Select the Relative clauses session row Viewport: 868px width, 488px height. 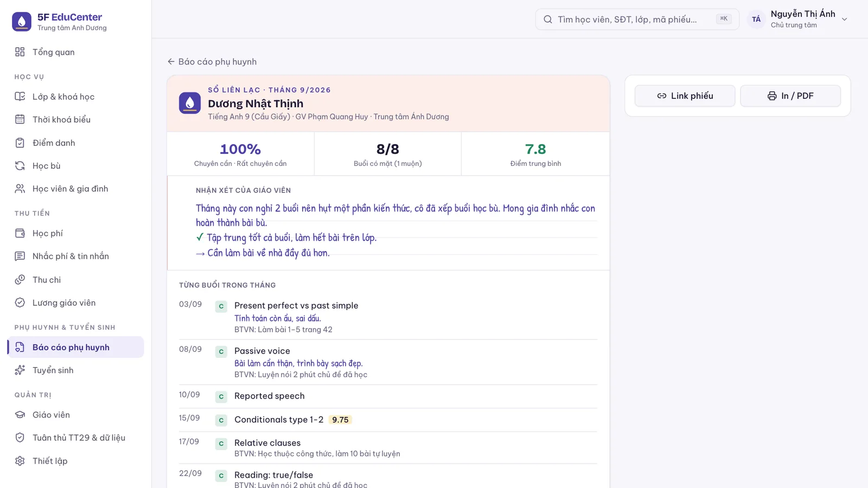point(388,448)
